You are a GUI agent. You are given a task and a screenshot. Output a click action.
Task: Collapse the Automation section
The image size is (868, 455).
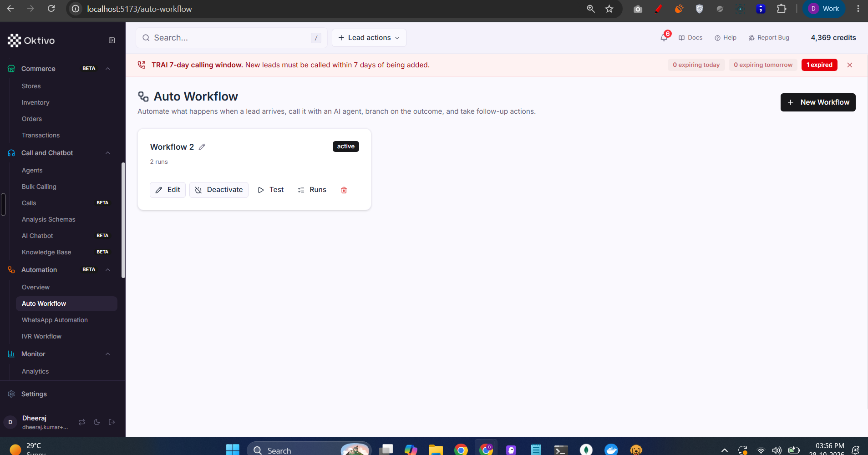click(108, 270)
